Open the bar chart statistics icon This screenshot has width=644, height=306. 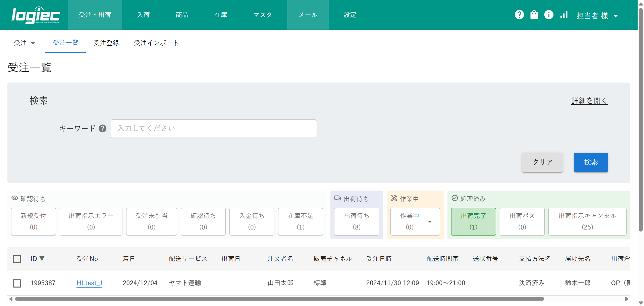coord(564,15)
